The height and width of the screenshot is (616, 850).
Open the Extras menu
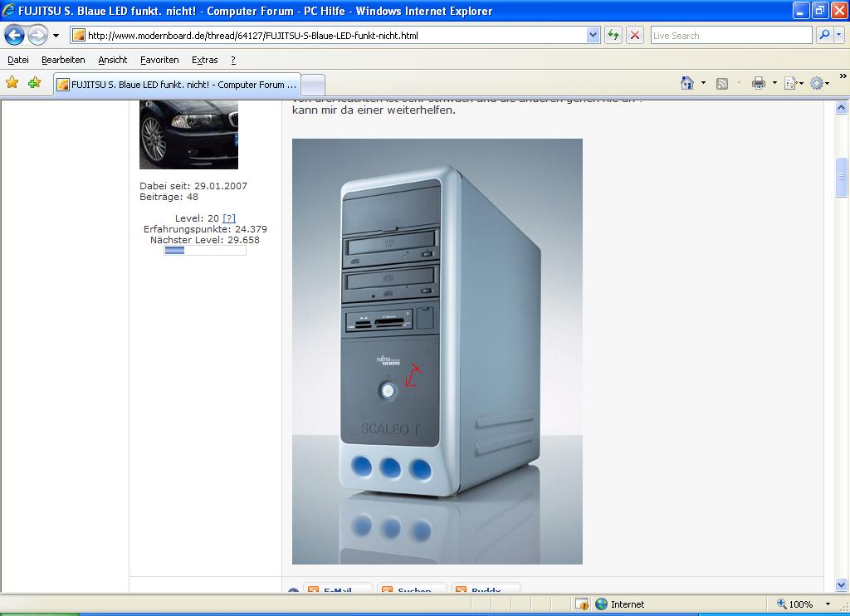pyautogui.click(x=204, y=60)
